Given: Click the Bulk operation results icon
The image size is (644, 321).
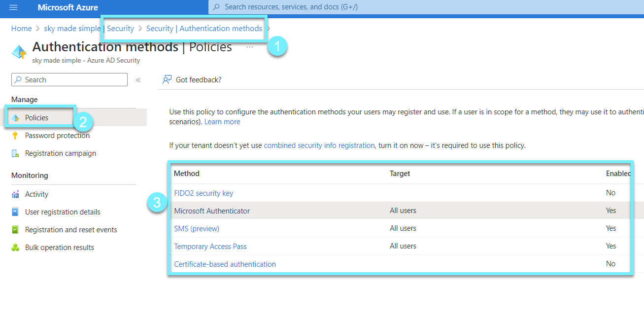Looking at the screenshot, I should [15, 248].
